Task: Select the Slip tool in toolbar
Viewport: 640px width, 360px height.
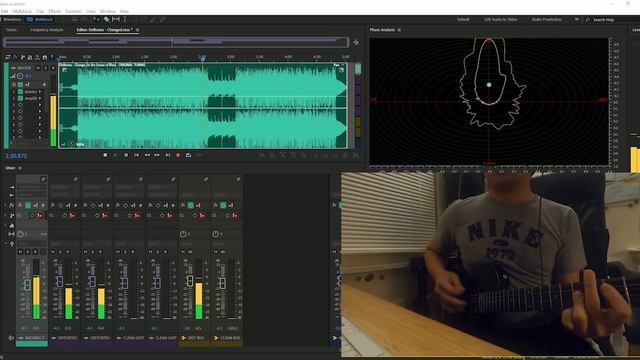Action: pos(116,19)
